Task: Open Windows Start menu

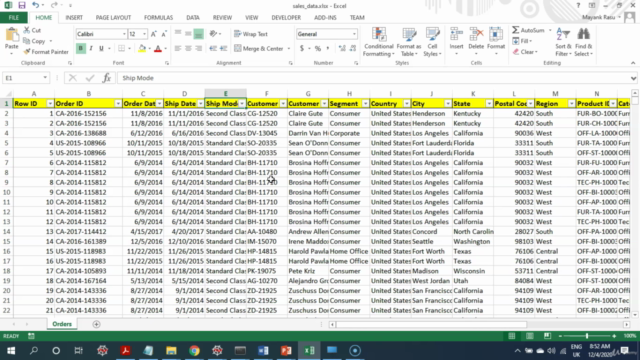Action: 11,350
